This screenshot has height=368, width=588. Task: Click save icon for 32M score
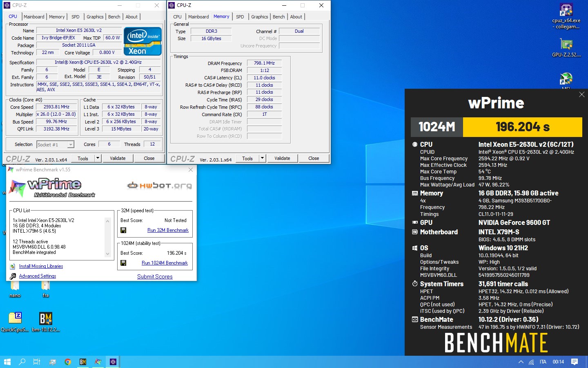[123, 230]
